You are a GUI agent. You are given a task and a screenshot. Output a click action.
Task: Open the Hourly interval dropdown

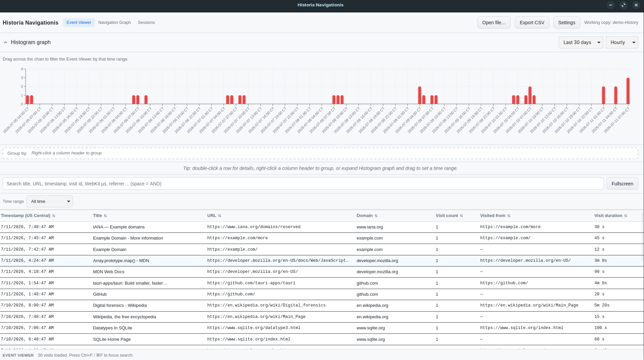coord(622,42)
